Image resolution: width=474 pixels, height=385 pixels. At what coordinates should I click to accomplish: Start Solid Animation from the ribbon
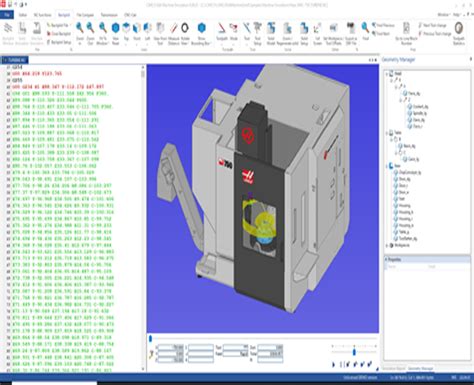coord(22,33)
